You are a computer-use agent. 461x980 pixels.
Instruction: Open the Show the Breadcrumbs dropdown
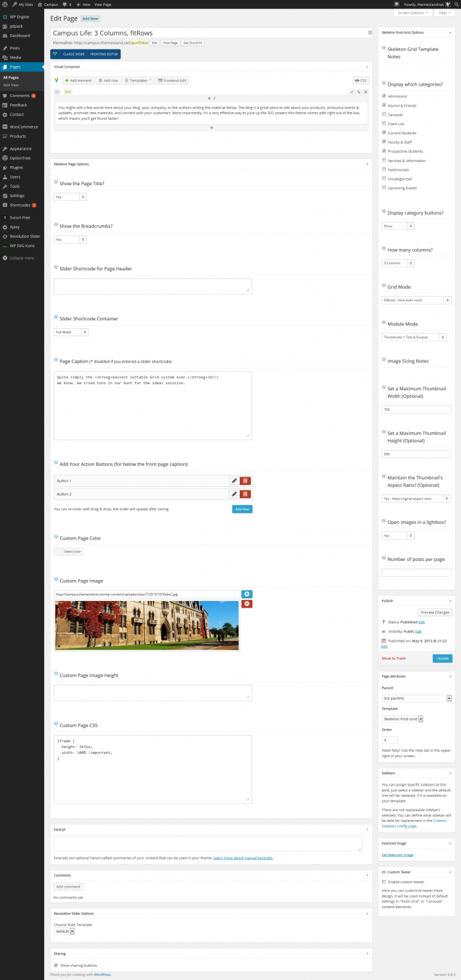[70, 240]
